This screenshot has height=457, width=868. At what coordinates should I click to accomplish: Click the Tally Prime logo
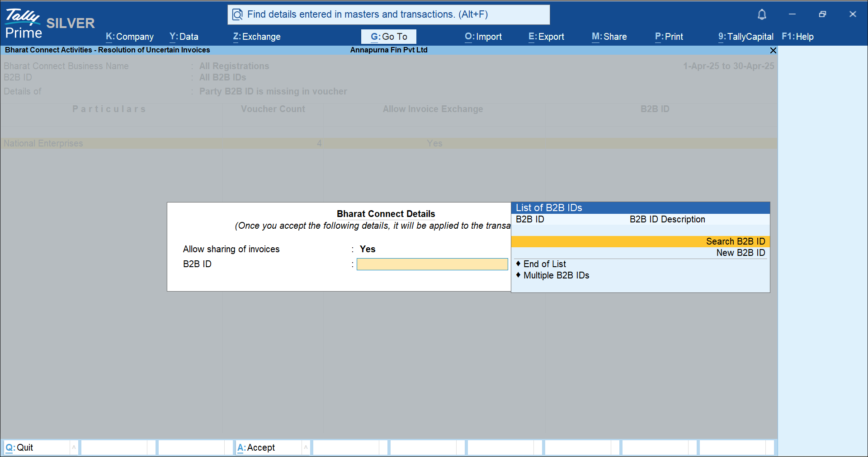tap(24, 24)
